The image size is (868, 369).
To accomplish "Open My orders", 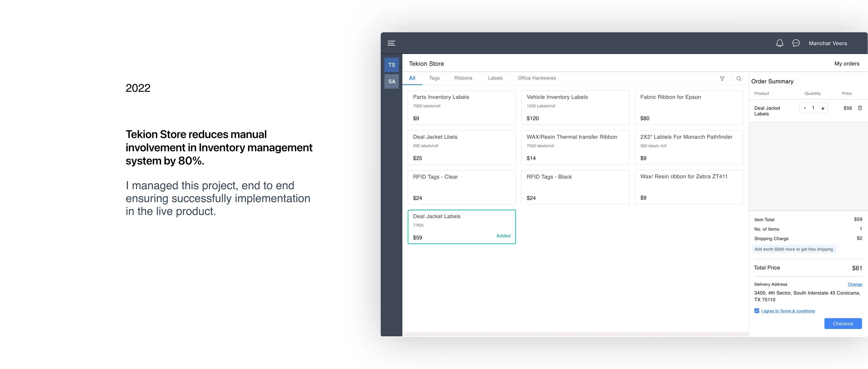I will [847, 64].
